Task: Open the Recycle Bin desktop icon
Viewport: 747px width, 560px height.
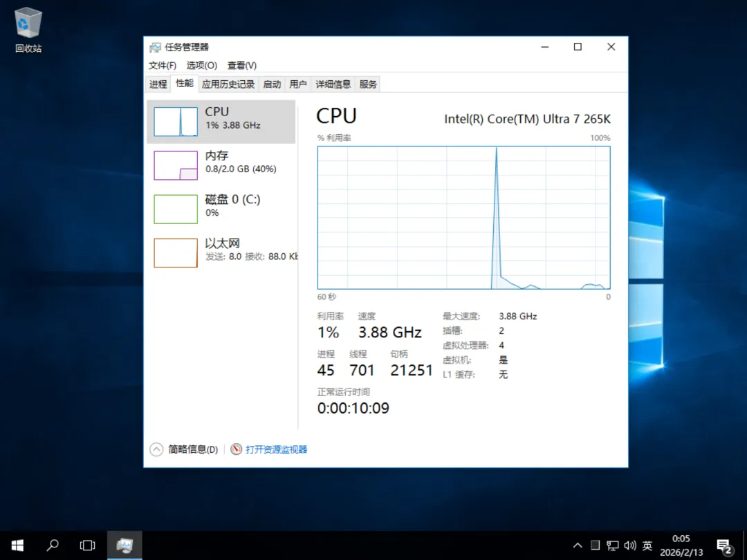Action: click(28, 30)
